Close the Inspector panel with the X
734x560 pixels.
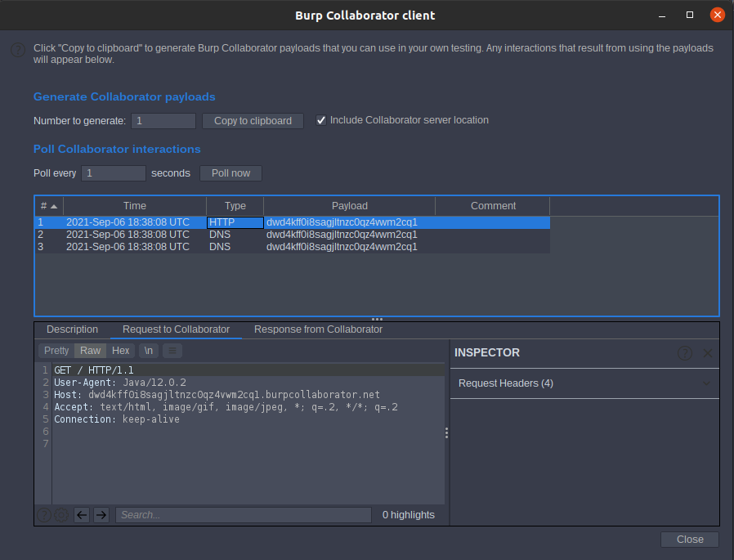click(708, 353)
